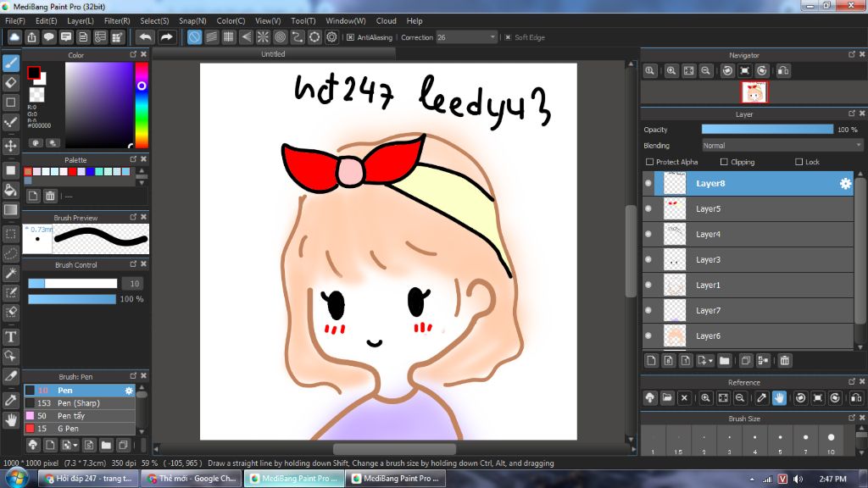Open Layer8 settings gear
The width and height of the screenshot is (868, 488).
tap(845, 184)
